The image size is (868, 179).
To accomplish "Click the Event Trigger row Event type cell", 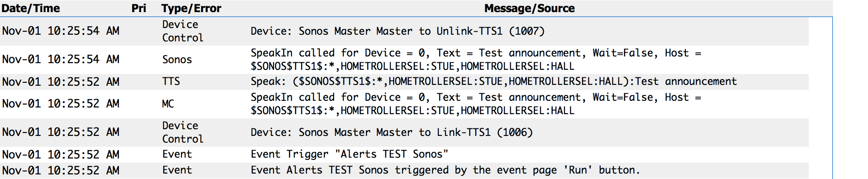I will pyautogui.click(x=177, y=154).
